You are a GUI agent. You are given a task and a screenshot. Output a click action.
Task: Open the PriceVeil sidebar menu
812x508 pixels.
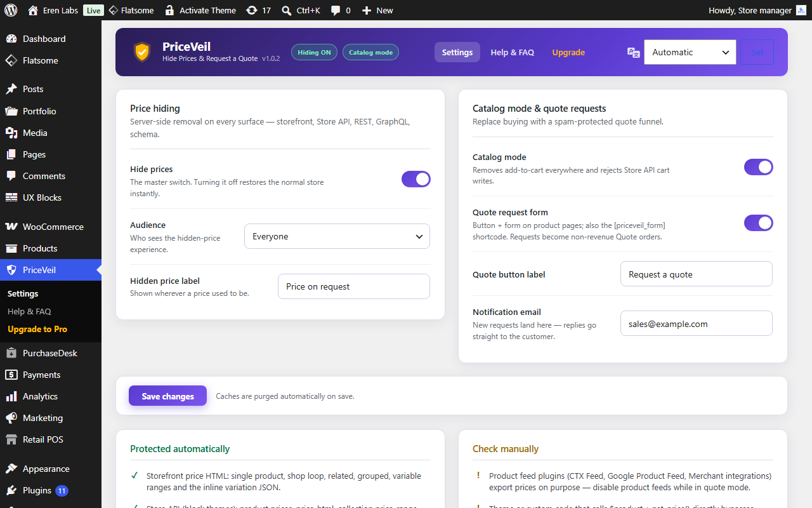[51, 270]
